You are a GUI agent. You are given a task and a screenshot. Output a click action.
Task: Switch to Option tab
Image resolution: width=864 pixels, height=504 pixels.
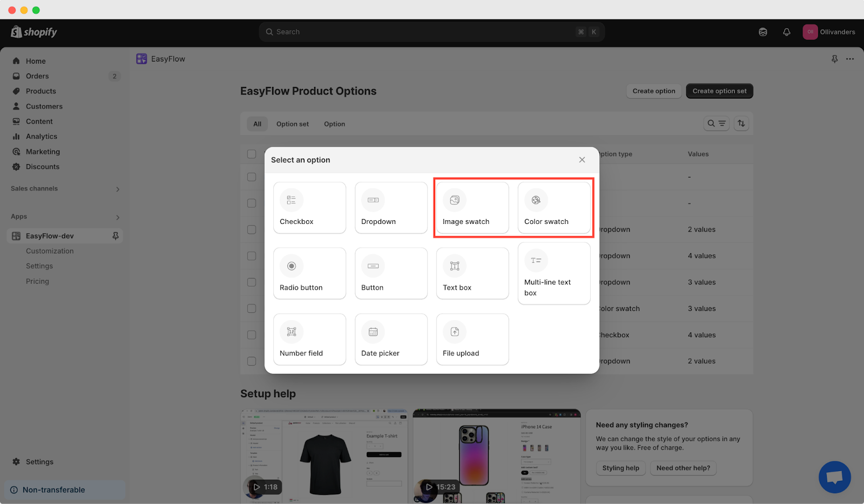click(334, 124)
